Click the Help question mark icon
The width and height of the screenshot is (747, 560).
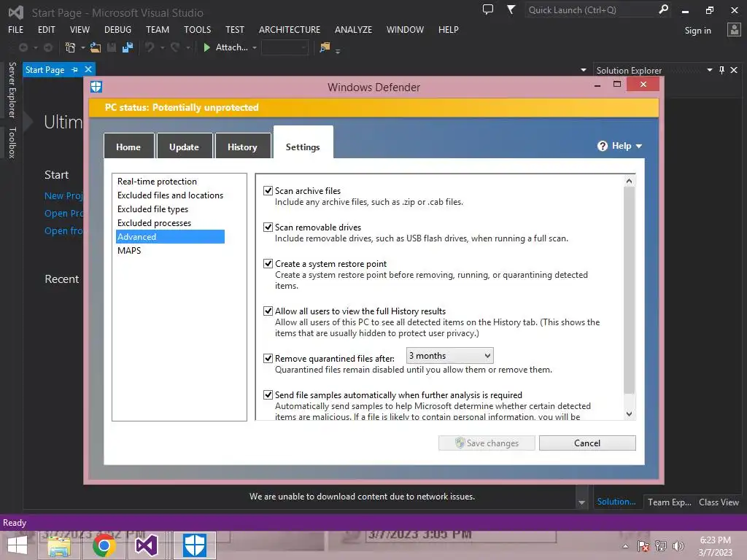(603, 146)
